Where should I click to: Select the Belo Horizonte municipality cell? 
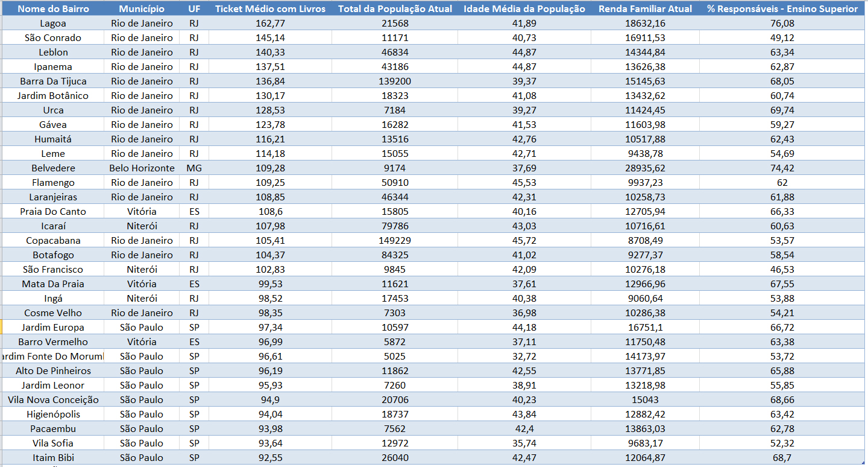142,168
